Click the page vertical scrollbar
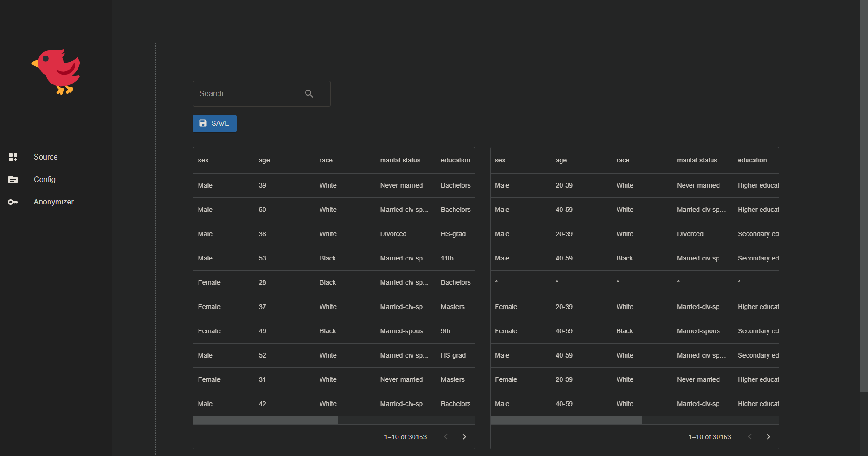 [x=863, y=196]
